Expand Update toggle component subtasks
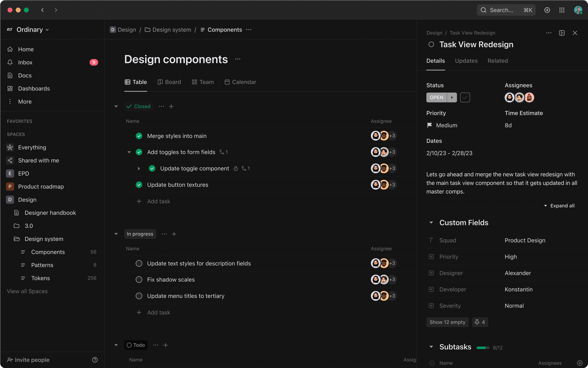588x368 pixels. 139,168
